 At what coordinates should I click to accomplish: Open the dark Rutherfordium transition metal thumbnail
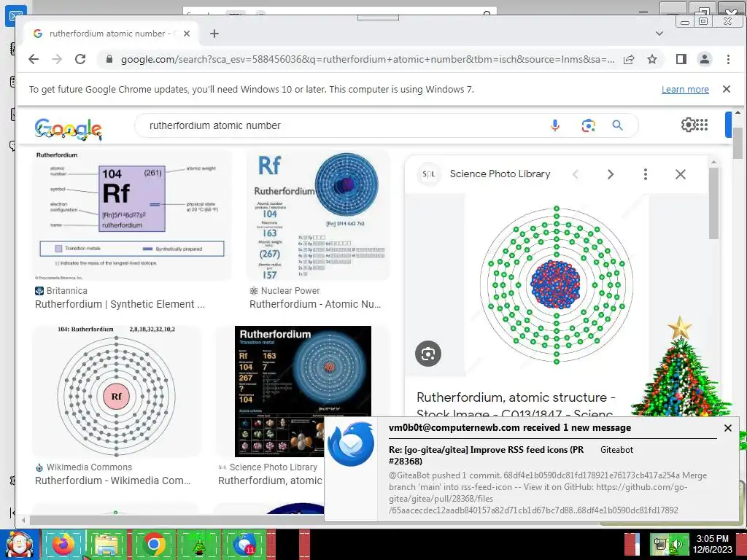click(x=303, y=392)
